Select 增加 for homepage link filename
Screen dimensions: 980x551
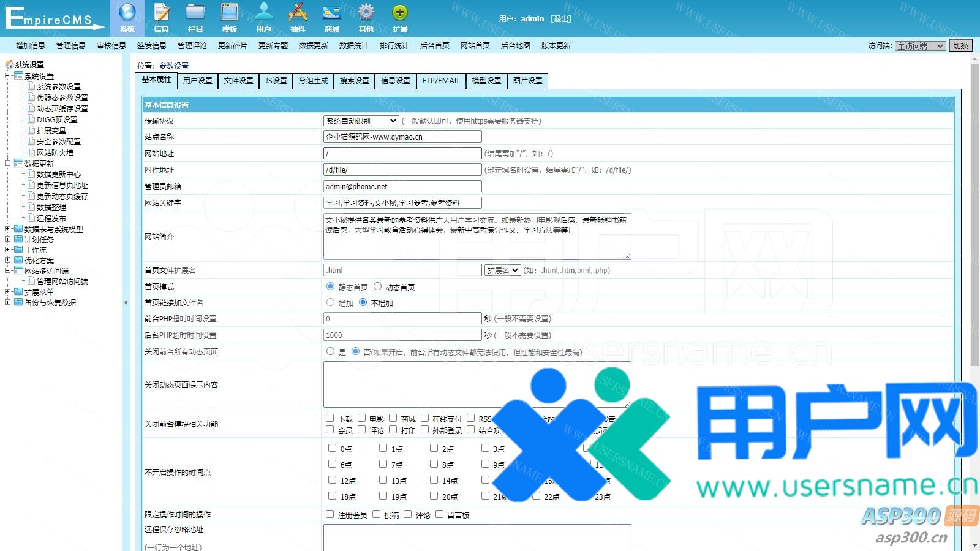331,302
